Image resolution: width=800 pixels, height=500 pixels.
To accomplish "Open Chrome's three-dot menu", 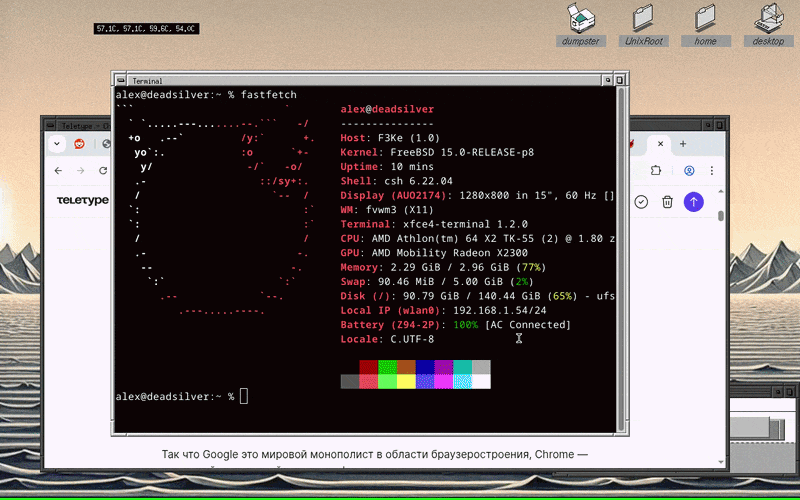I will [712, 170].
